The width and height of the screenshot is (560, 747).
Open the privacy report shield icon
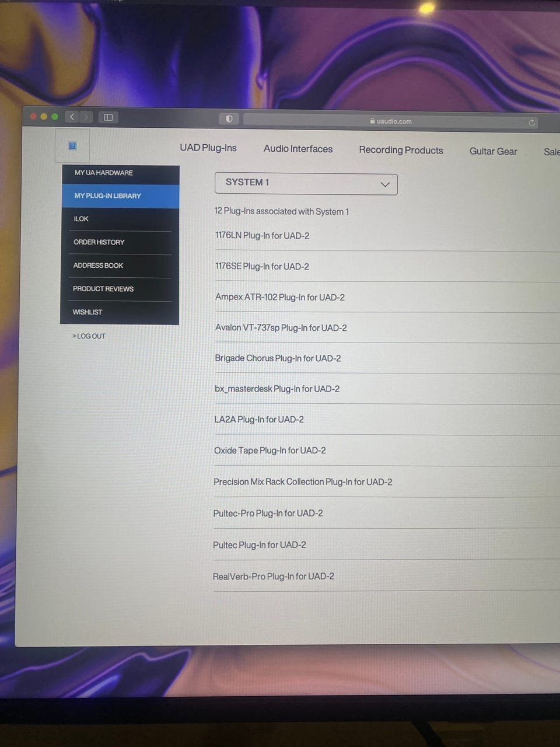click(229, 118)
